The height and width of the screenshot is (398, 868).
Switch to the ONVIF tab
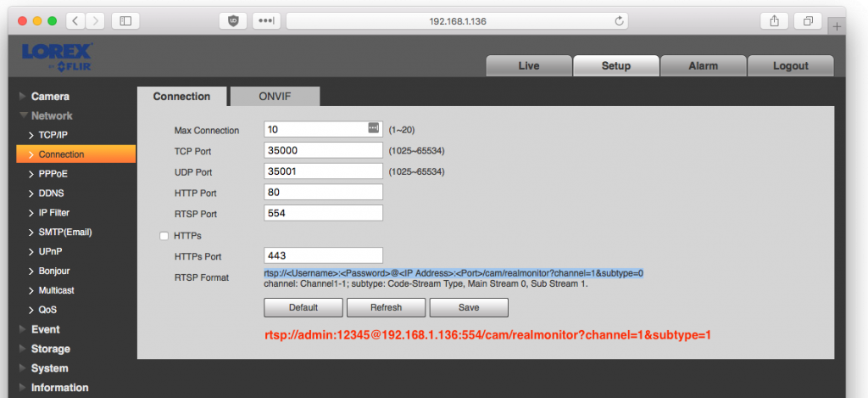275,97
